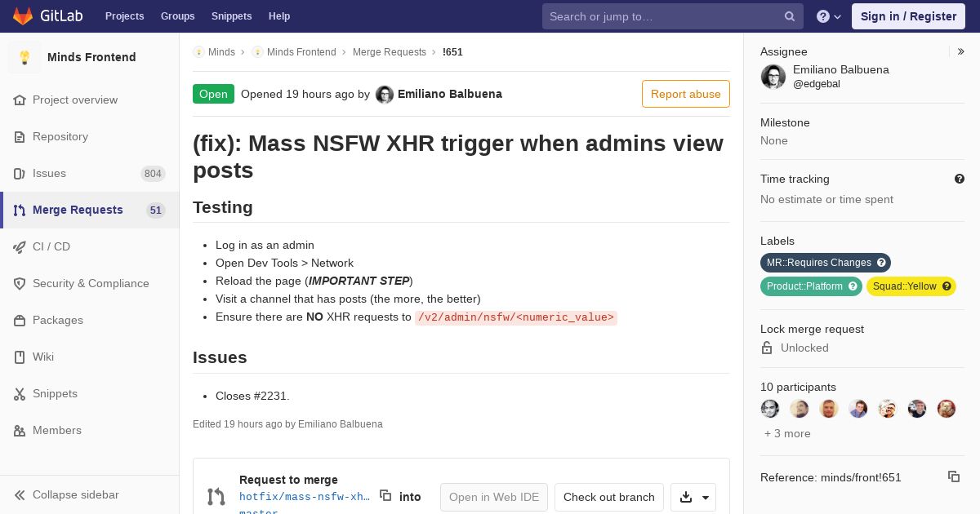
Task: Click the Open in Web IDE button
Action: (494, 497)
